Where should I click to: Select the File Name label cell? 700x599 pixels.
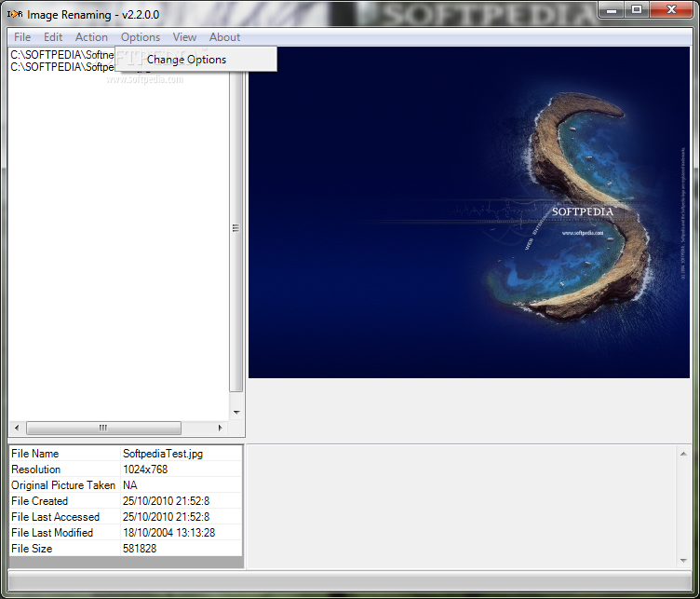tap(65, 454)
